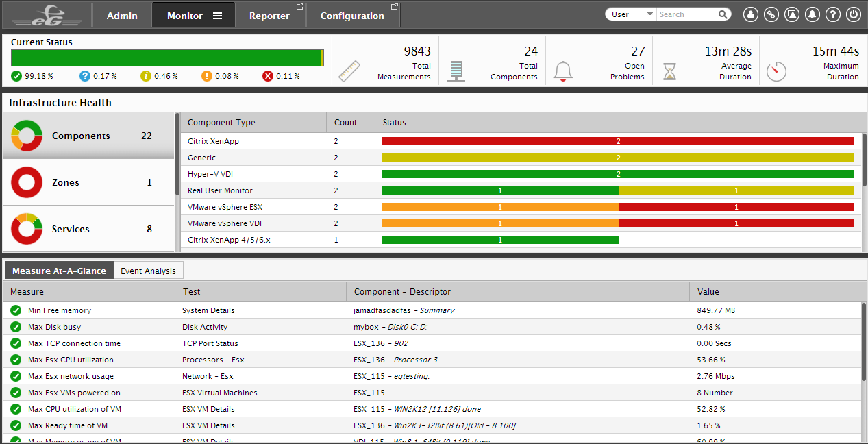
Task: Select the Zones health category
Action: pos(88,182)
